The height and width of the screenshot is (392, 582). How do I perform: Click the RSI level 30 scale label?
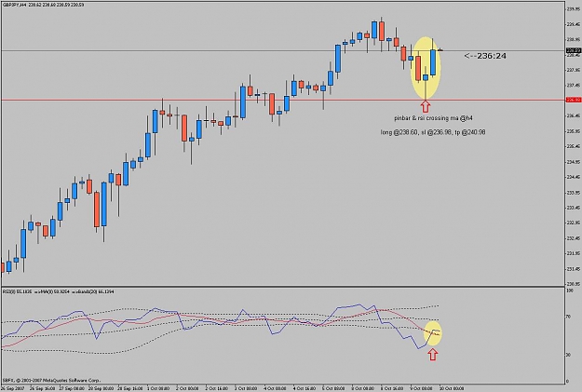pyautogui.click(x=568, y=355)
